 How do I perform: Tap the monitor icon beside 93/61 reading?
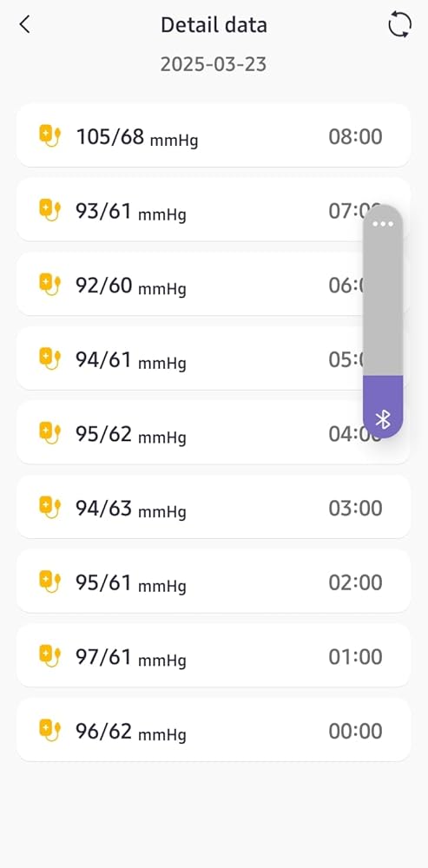click(x=49, y=210)
